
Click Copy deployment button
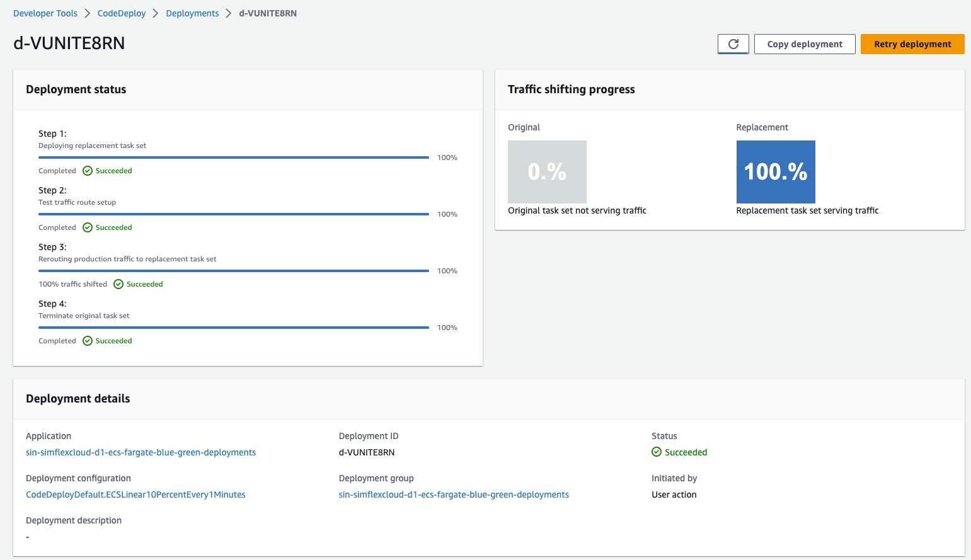point(805,44)
